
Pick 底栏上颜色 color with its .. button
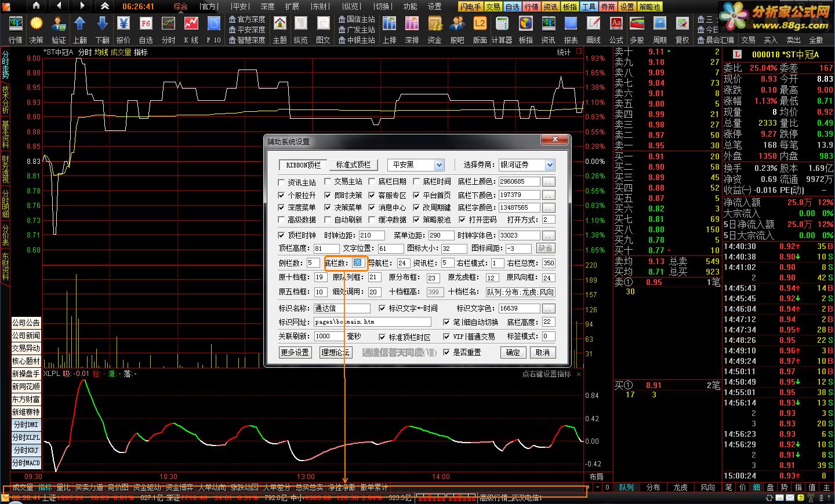click(x=549, y=182)
